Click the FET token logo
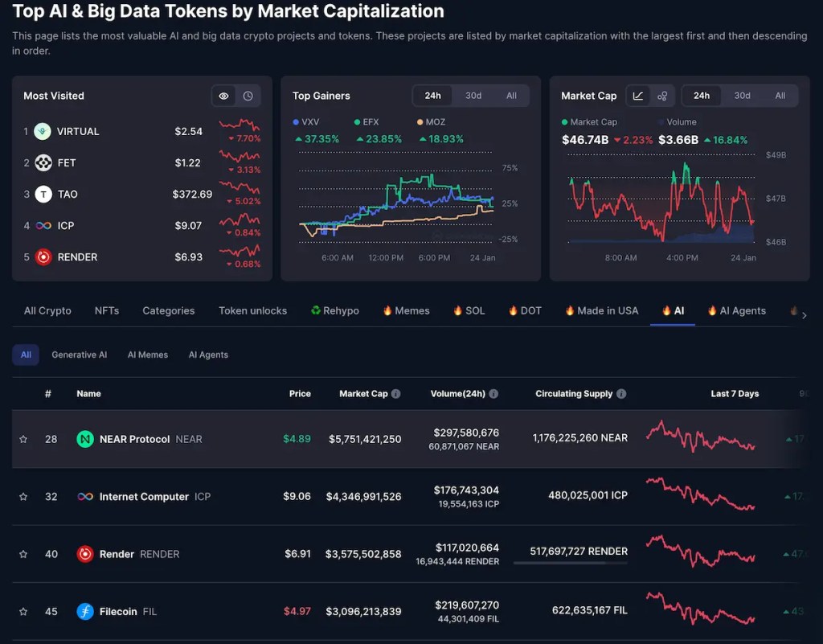This screenshot has width=823, height=644. 43,162
